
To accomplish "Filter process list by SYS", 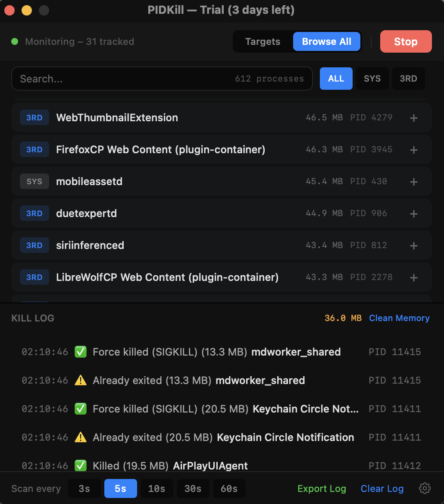I will point(372,79).
